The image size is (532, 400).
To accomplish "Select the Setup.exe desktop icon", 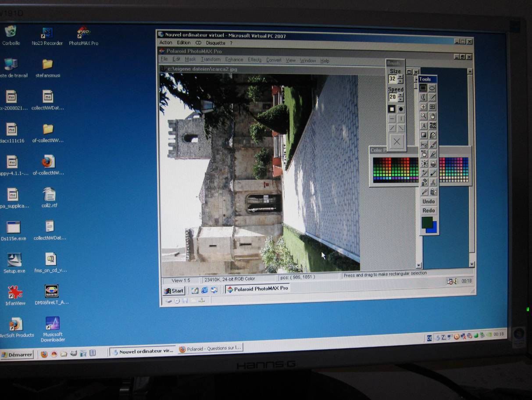I will click(x=14, y=263).
